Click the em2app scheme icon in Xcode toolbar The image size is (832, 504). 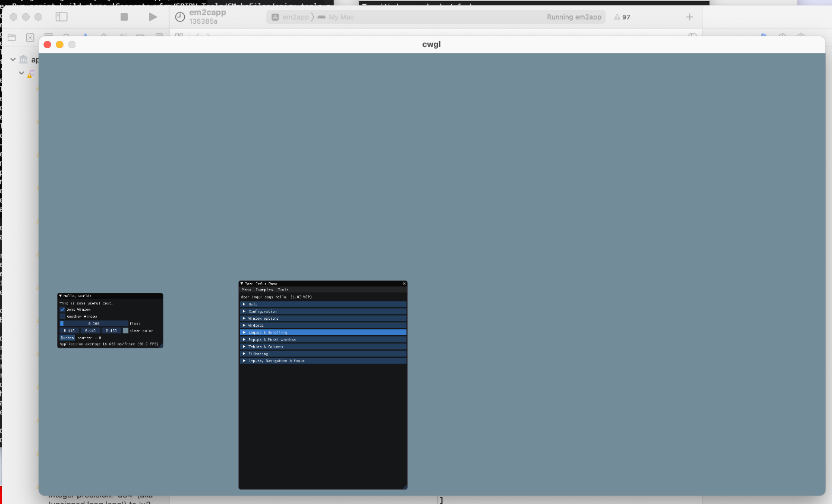[275, 17]
